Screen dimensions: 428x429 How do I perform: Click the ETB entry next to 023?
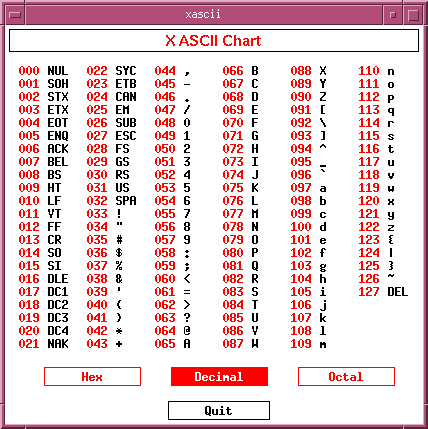(x=126, y=84)
